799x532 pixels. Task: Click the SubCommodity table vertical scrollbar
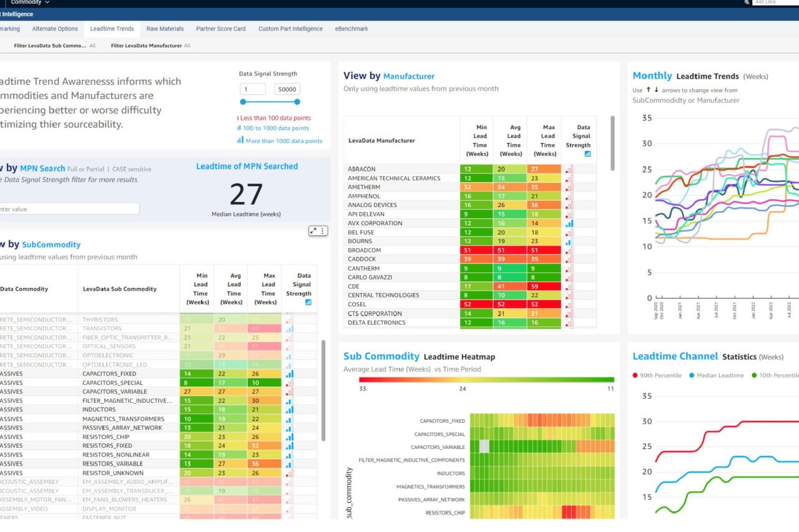pyautogui.click(x=323, y=390)
